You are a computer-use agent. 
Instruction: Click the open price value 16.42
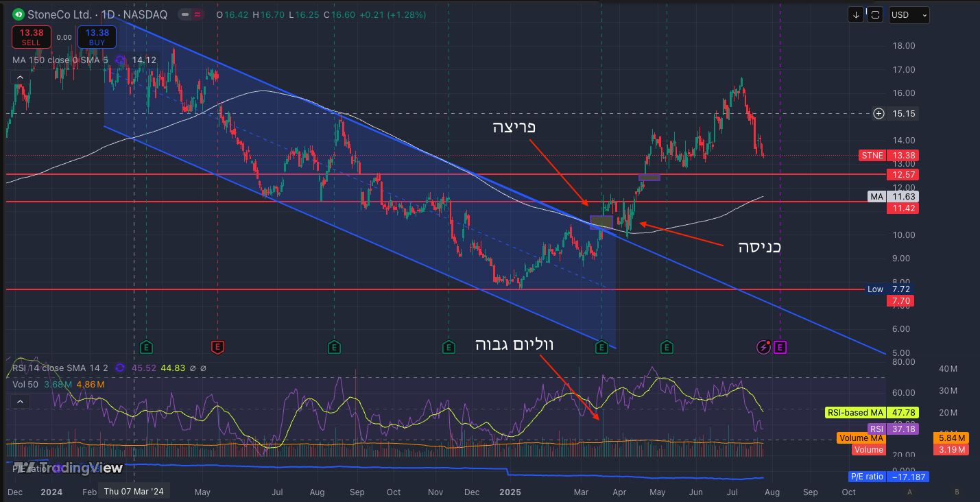[x=238, y=14]
